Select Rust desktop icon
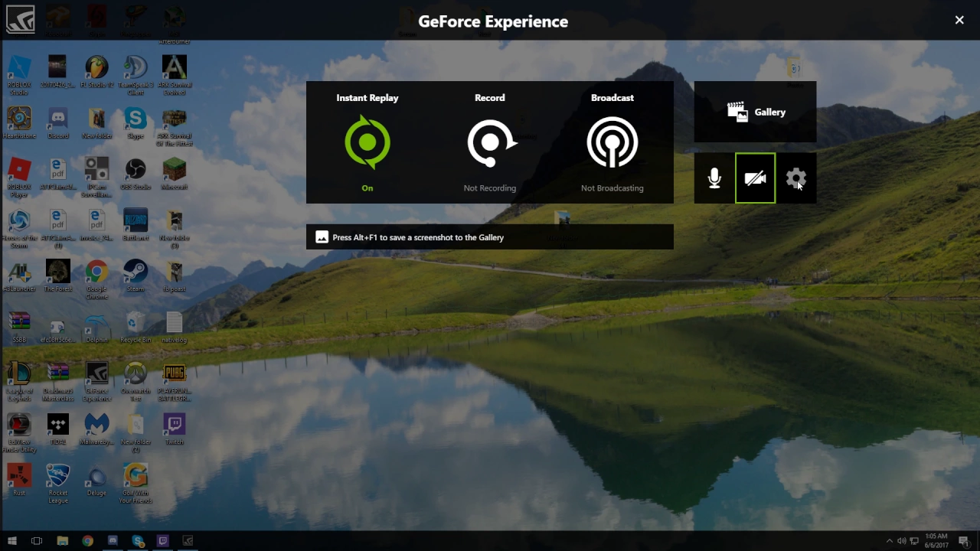The height and width of the screenshot is (551, 980). click(x=19, y=480)
